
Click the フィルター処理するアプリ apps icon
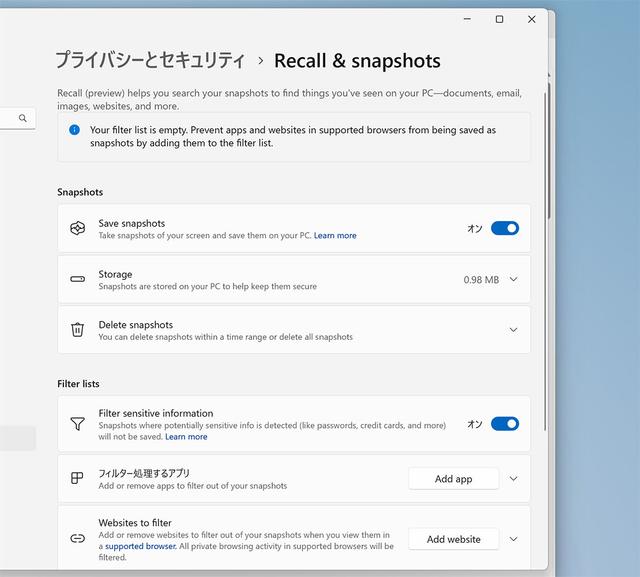pyautogui.click(x=77, y=478)
